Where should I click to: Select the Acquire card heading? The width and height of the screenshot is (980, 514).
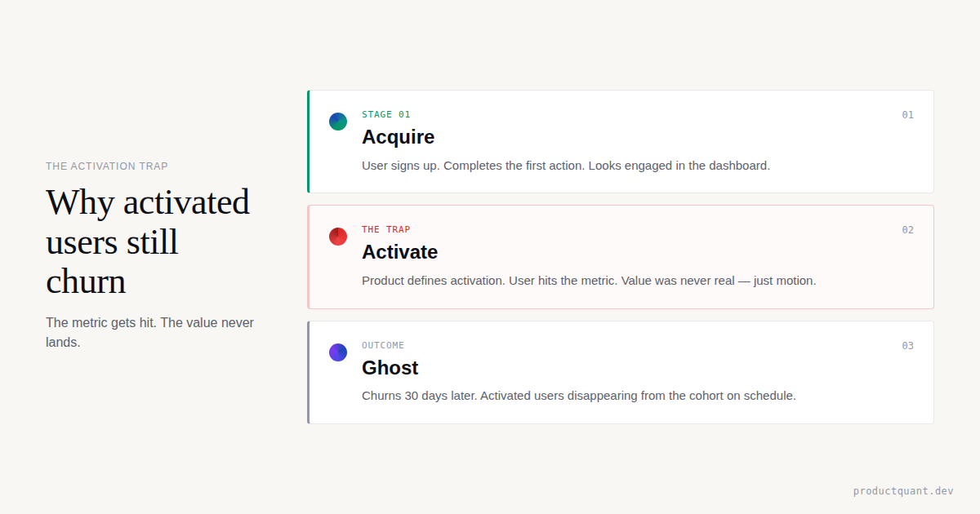tap(398, 137)
